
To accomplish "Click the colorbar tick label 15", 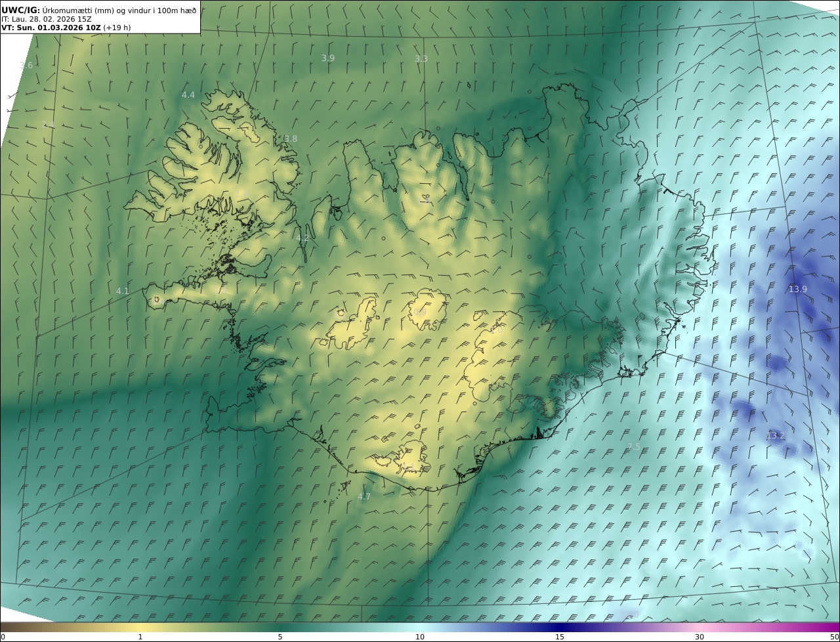I will point(560,637).
